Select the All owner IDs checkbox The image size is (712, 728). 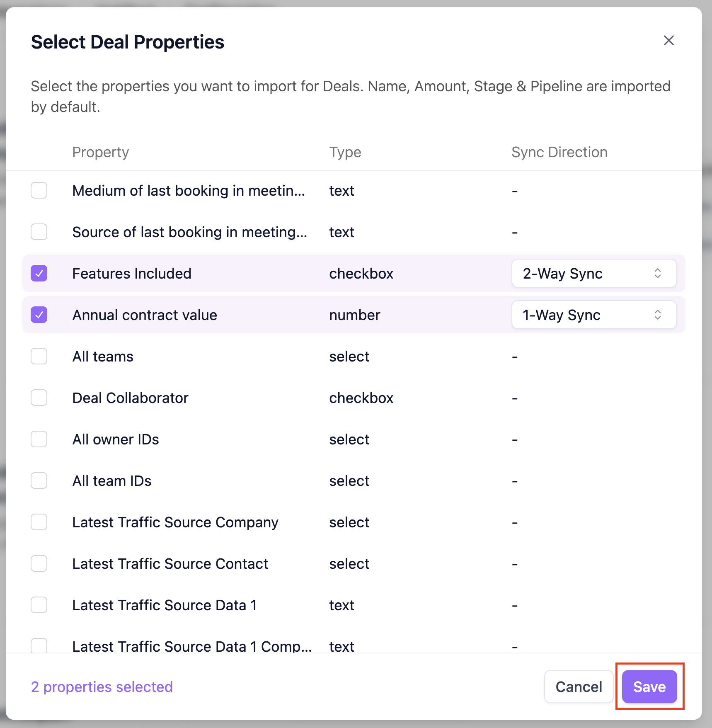click(x=39, y=439)
